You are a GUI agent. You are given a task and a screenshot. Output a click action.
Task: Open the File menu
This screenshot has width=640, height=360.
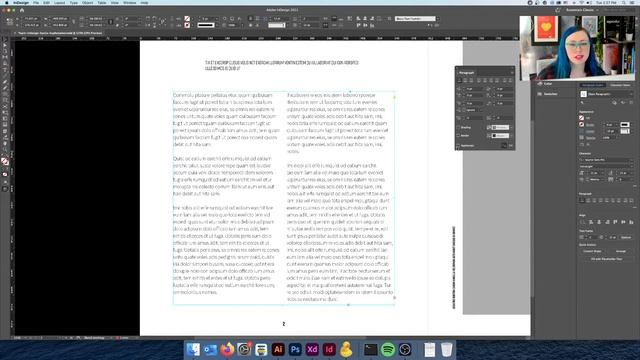click(x=36, y=2)
